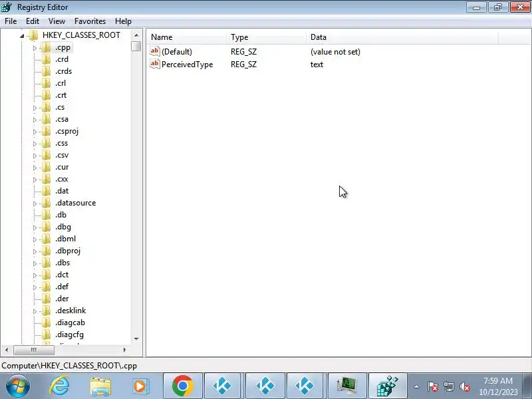This screenshot has width=532, height=399.
Task: Expand the .css key
Action: pos(35,144)
